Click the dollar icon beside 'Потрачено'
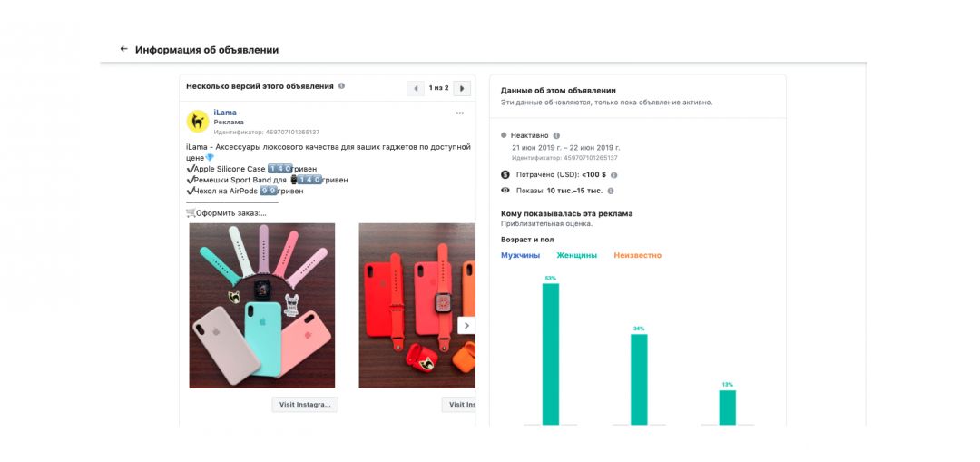The width and height of the screenshot is (980, 462). [505, 174]
